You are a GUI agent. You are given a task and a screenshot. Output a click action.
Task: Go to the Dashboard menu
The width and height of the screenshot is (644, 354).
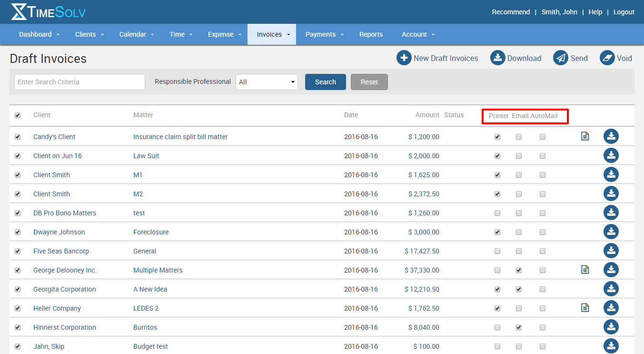tap(39, 34)
